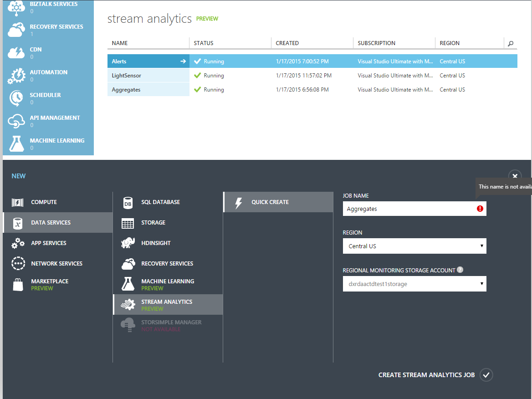This screenshot has width=532, height=399.
Task: Open Scheduler clock icon in sidebar
Action: tap(16, 98)
